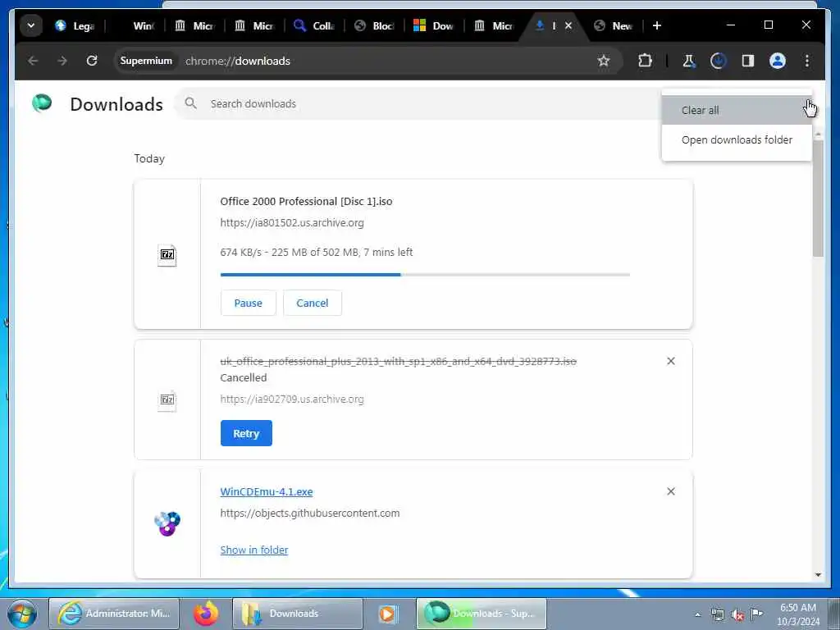Image resolution: width=840 pixels, height=630 pixels.
Task: Click the Office 2000 Professional file name
Action: tap(306, 202)
